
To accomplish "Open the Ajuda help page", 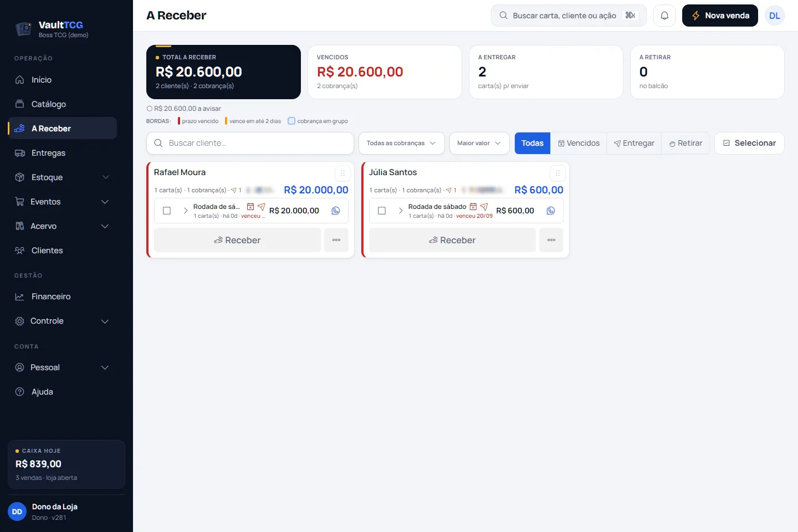I will pos(62,392).
